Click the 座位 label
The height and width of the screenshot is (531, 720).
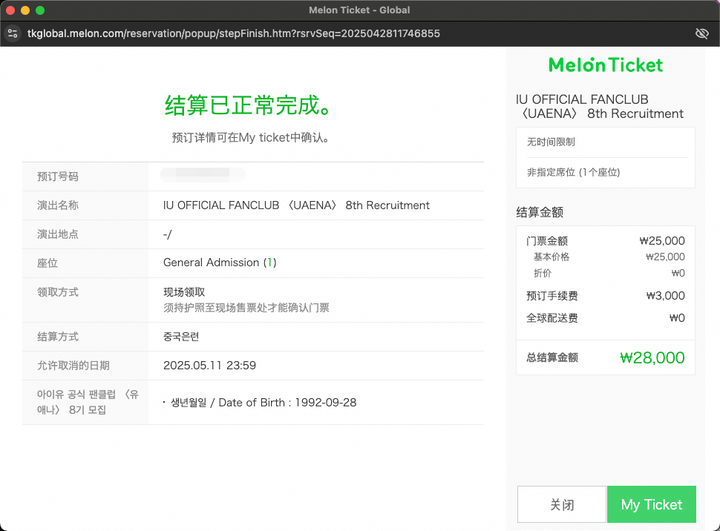[x=47, y=263]
